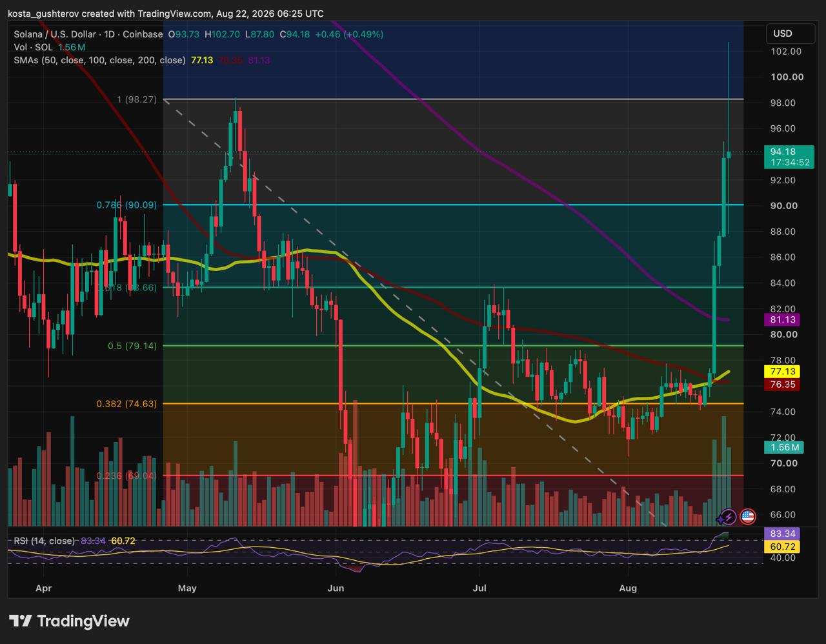
Task: Click the 0.5 (79.14) Fibonacci level label
Action: coord(132,346)
